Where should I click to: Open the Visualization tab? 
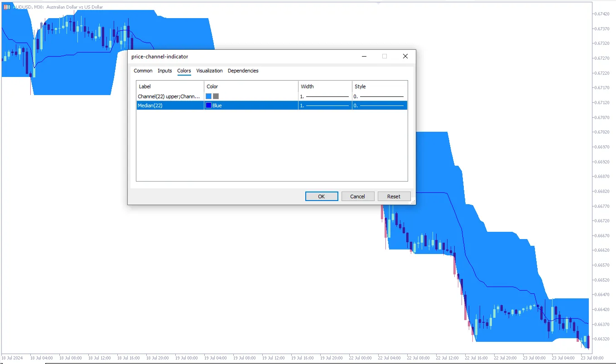209,71
